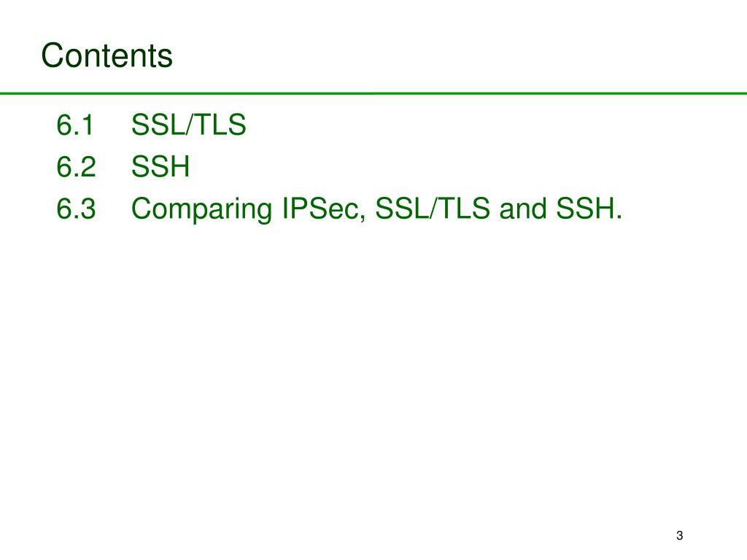
Task: Click the slide page number 3
Action: tap(680, 535)
